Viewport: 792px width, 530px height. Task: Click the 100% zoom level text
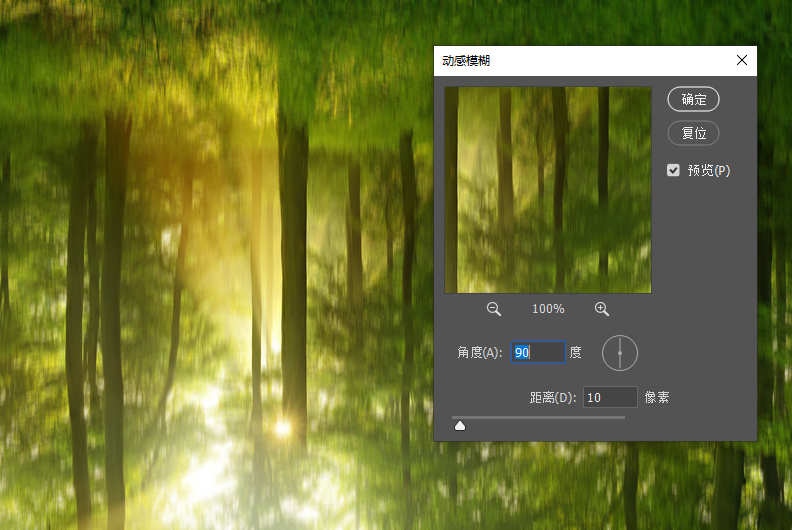(548, 309)
